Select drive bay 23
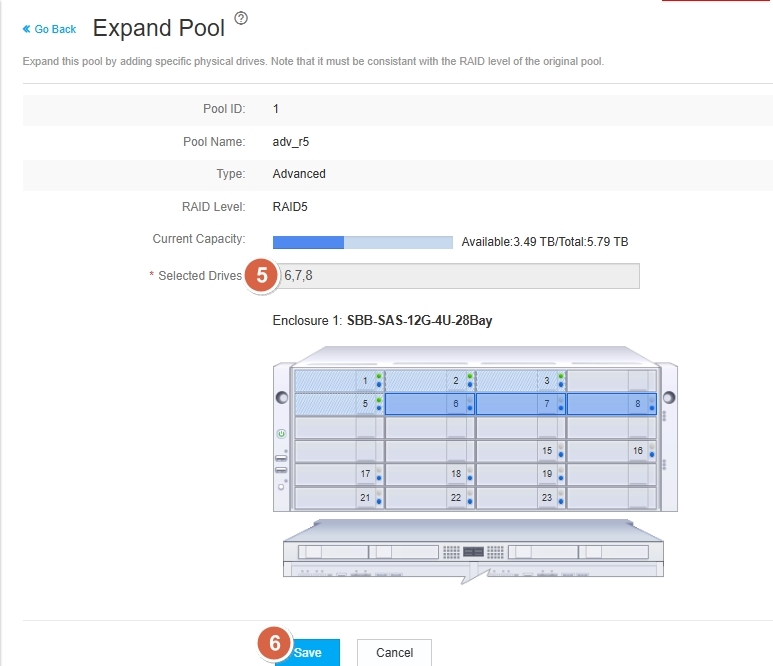 [x=520, y=497]
